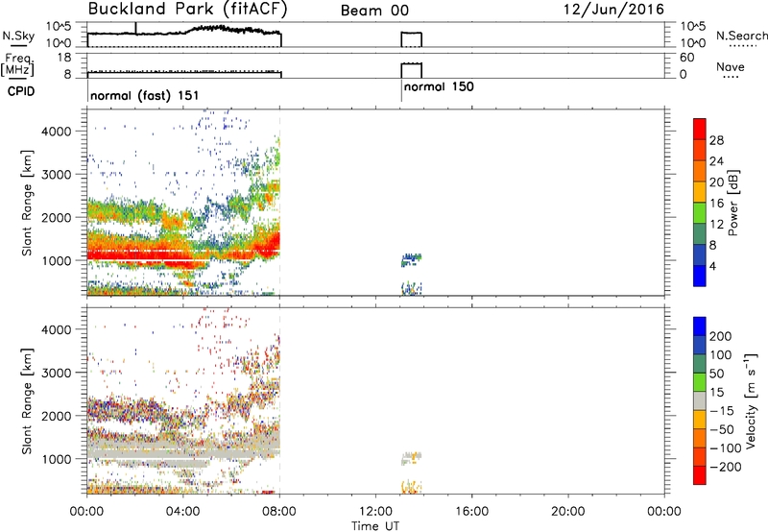
Task: Click the "08:00" time axis tick label
Action: tap(279, 512)
